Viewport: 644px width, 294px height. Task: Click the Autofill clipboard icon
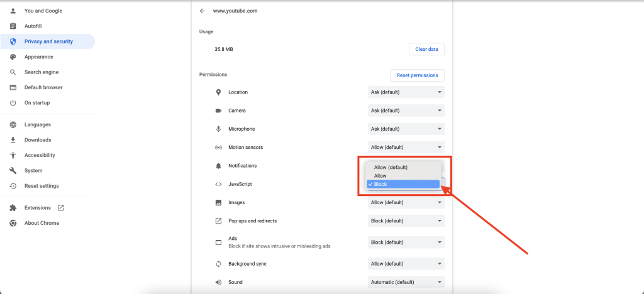[x=13, y=26]
